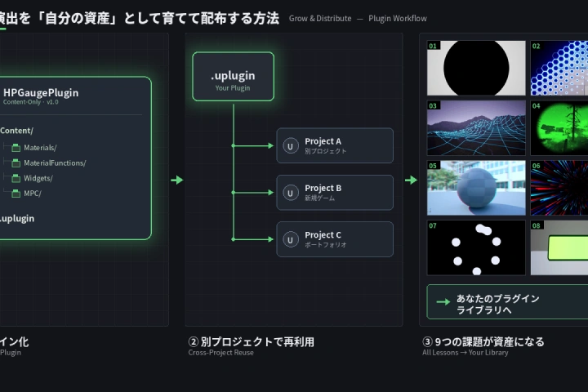Click the green arrow icon in library button
This screenshot has height=392, width=588.
[443, 301]
